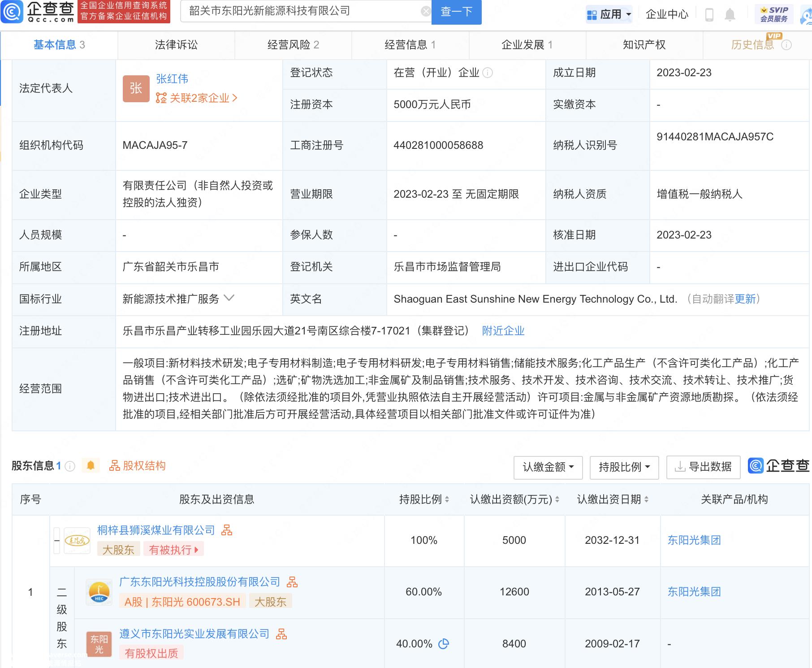Click pie chart icon beside 40.00%

point(444,644)
